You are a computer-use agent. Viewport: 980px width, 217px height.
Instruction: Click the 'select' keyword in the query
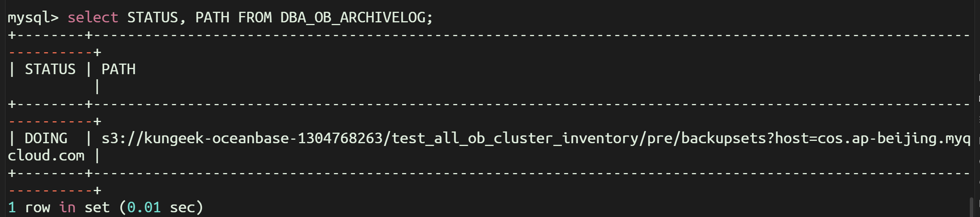(x=93, y=18)
